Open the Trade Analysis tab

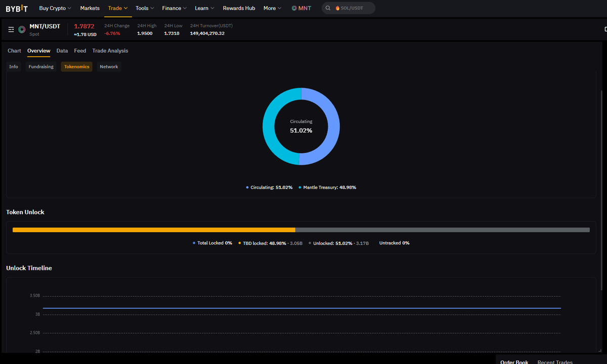110,51
